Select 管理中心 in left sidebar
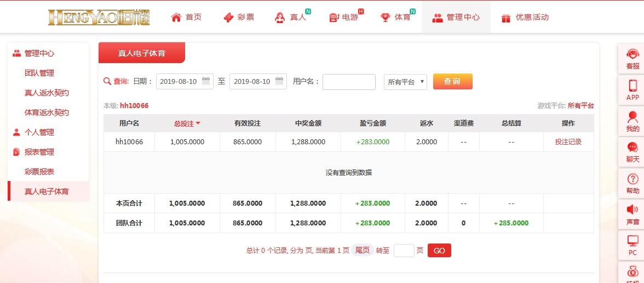Viewport: 644px width, 283px height. click(x=39, y=53)
